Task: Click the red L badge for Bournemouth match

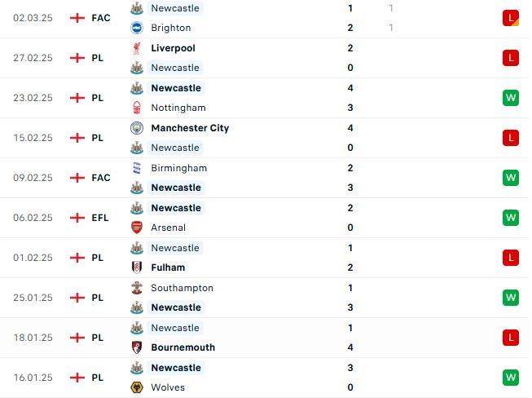Action: pyautogui.click(x=511, y=338)
